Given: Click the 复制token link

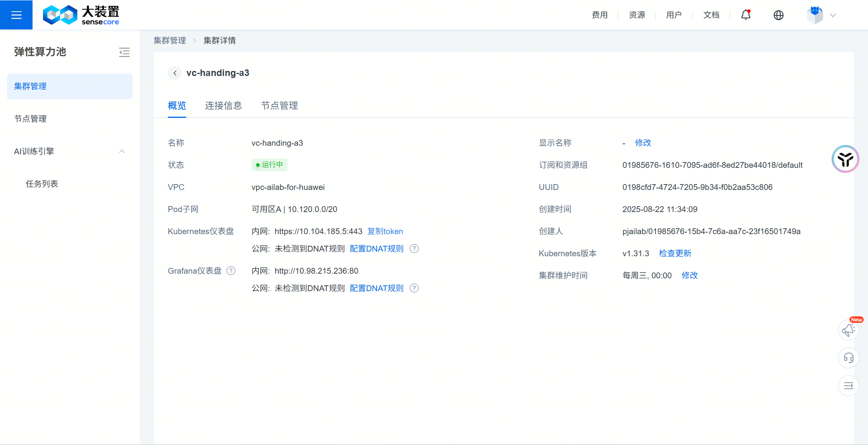Looking at the screenshot, I should (x=385, y=231).
